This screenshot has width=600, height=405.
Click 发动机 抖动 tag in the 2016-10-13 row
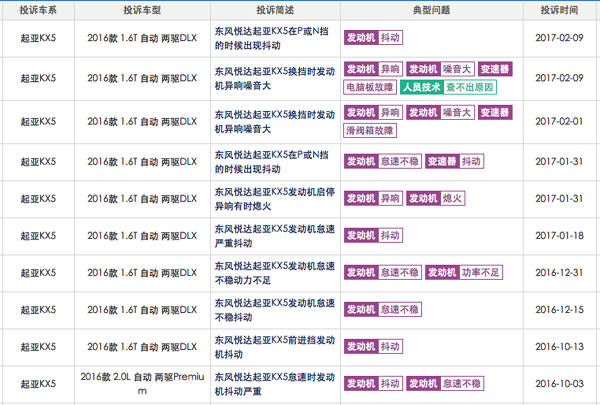coord(373,346)
